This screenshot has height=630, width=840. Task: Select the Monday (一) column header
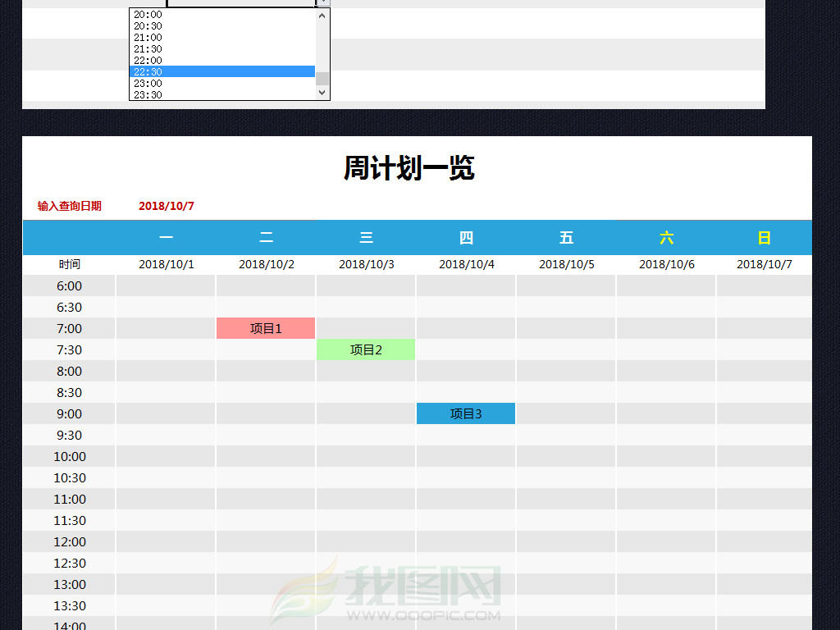[166, 238]
